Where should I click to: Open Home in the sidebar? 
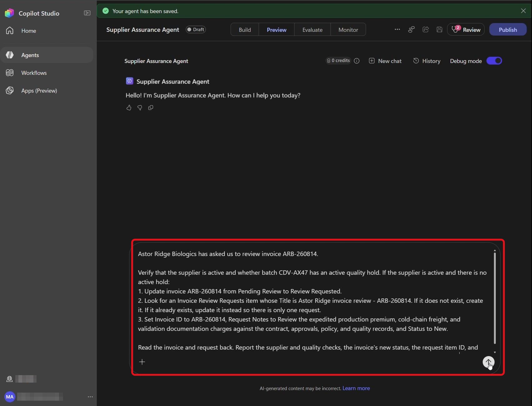(x=47, y=31)
